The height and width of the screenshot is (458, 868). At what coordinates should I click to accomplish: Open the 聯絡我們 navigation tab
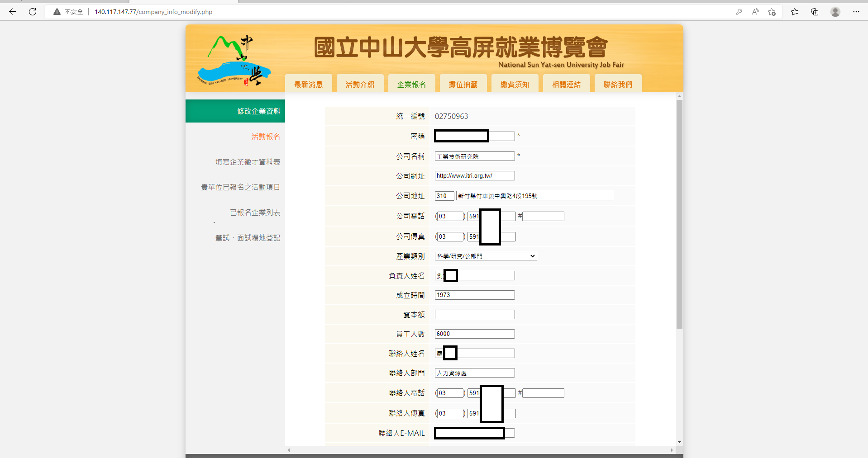(x=618, y=84)
